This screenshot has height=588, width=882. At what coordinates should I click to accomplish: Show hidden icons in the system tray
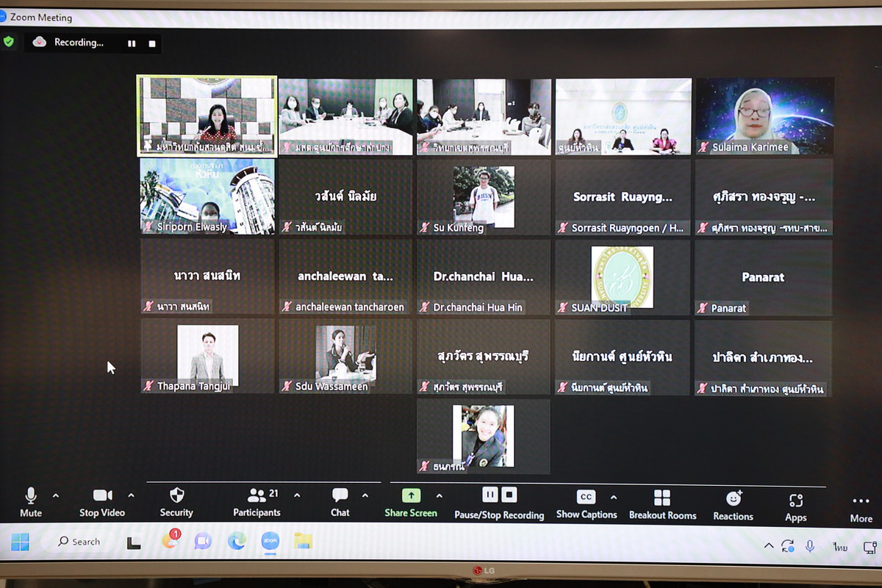769,545
